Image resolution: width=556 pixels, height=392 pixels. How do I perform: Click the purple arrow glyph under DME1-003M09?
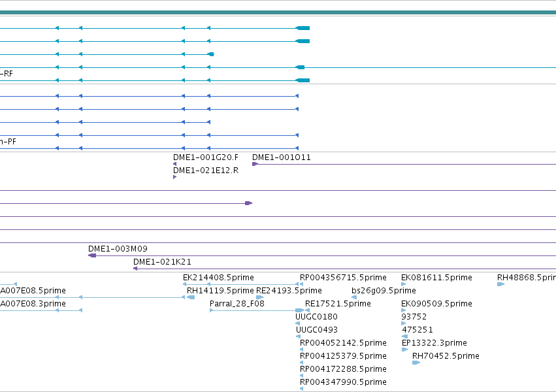[x=92, y=255]
